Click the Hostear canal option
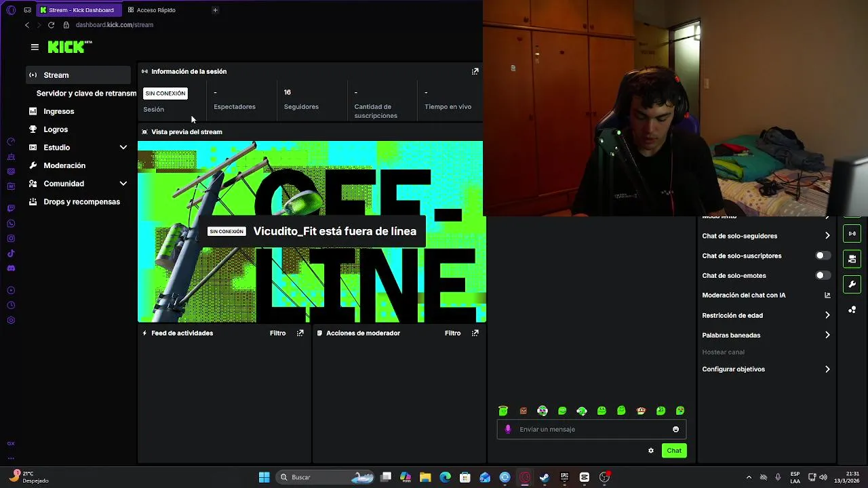The height and width of the screenshot is (488, 868). [x=723, y=352]
